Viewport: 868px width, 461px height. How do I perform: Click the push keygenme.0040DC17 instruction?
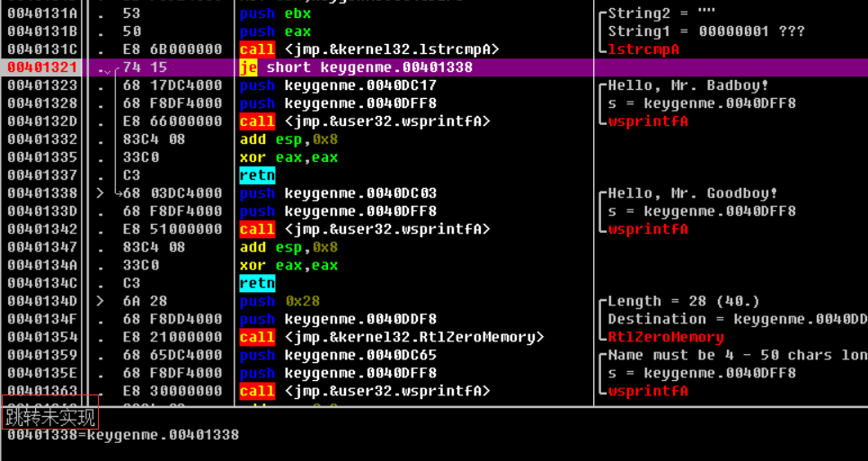pyautogui.click(x=338, y=85)
